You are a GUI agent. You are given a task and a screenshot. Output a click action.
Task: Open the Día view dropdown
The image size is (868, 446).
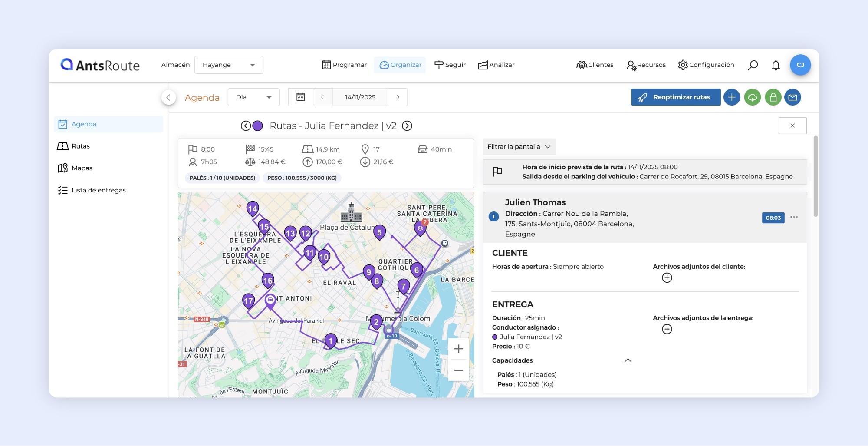pos(253,97)
